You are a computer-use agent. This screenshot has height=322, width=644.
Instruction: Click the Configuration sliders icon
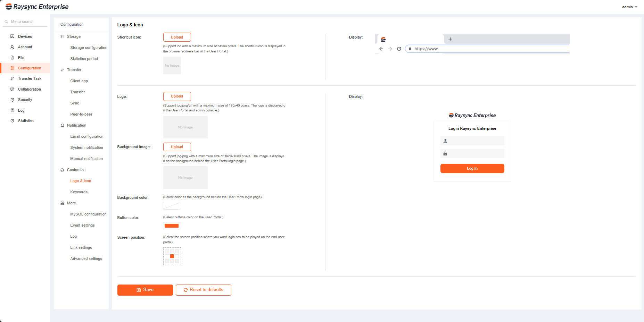click(12, 68)
